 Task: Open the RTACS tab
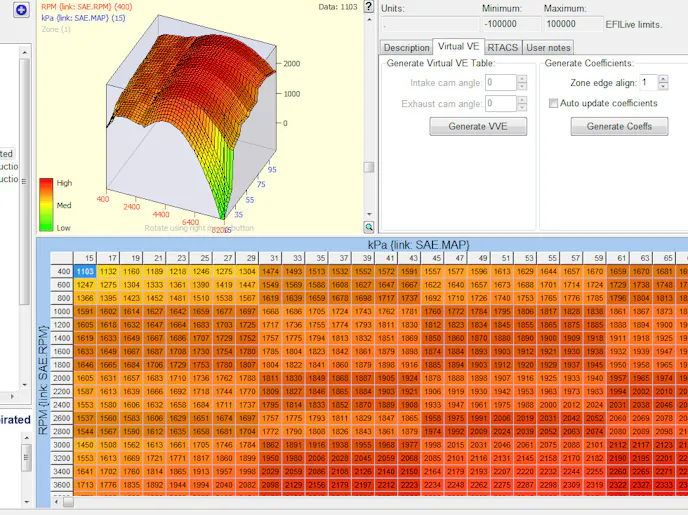point(503,47)
